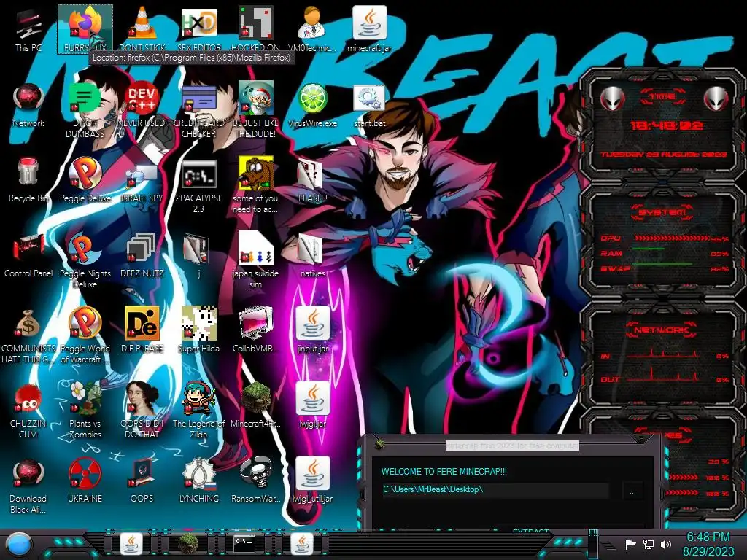Select the CollabVMB monitor shortcut
The image size is (747, 560).
[256, 330]
